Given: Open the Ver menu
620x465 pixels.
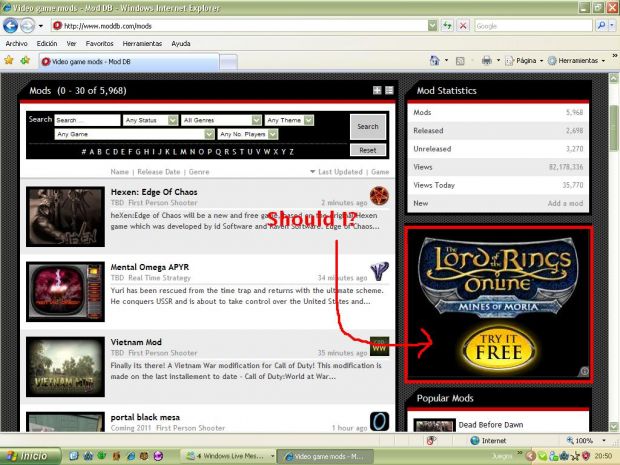Looking at the screenshot, I should 71,43.
